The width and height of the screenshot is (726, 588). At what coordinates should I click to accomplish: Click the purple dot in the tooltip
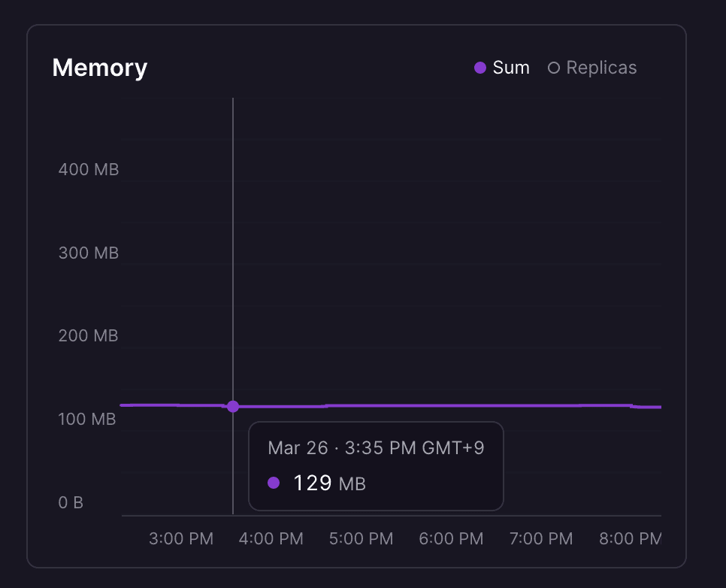[x=274, y=483]
